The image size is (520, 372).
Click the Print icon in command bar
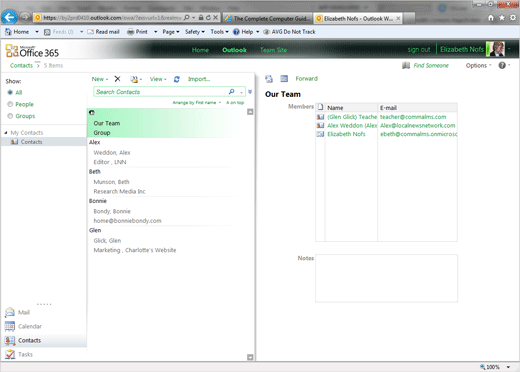pyautogui.click(x=131, y=32)
